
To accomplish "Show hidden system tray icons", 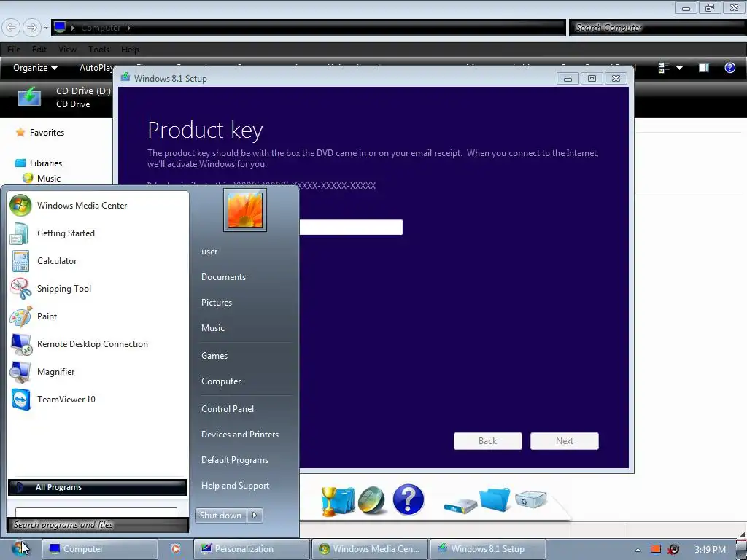I will (638, 550).
